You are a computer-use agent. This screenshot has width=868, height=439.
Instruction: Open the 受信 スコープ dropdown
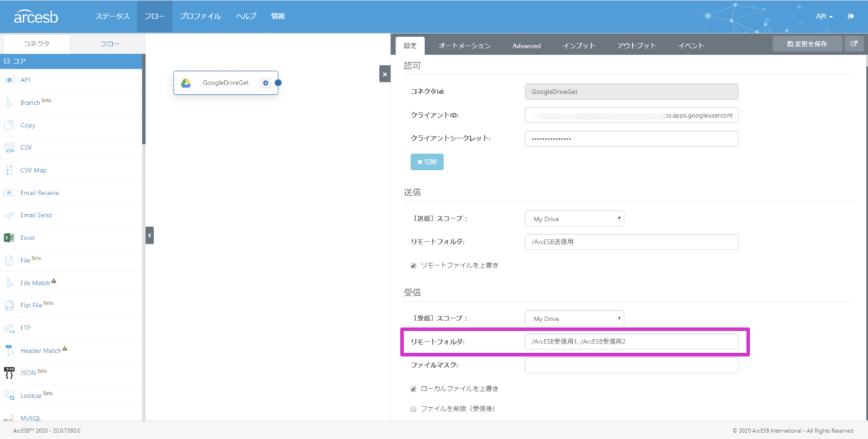tap(574, 318)
